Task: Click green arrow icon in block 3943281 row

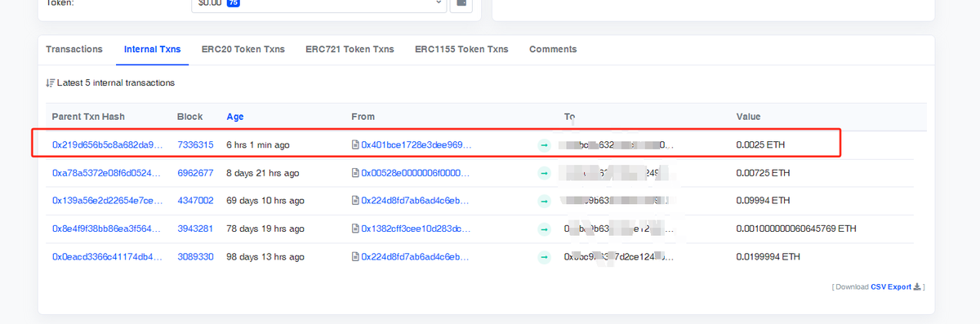Action: (544, 229)
